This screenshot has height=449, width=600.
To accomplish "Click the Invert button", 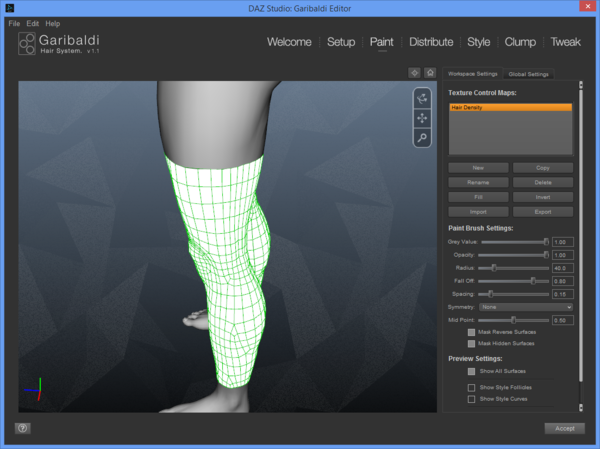I will [x=543, y=197].
